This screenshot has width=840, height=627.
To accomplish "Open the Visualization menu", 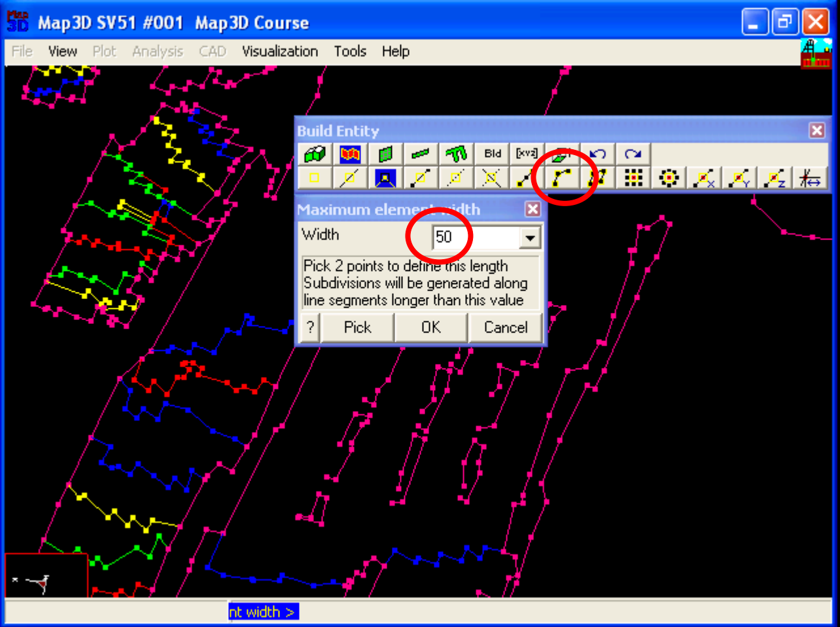I will coord(280,51).
